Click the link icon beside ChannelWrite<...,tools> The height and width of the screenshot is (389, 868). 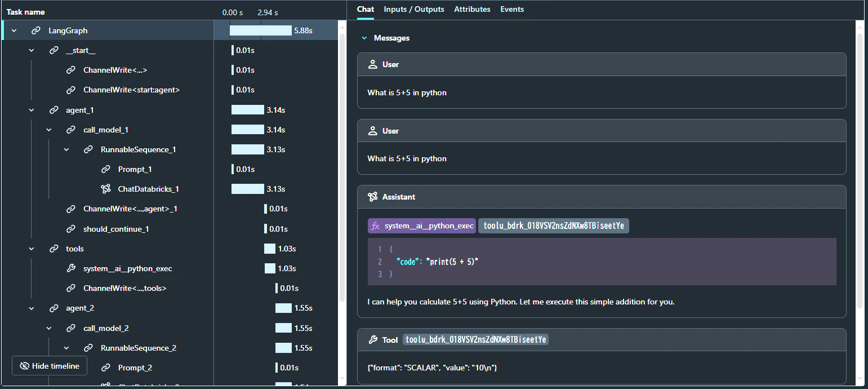[x=71, y=288]
